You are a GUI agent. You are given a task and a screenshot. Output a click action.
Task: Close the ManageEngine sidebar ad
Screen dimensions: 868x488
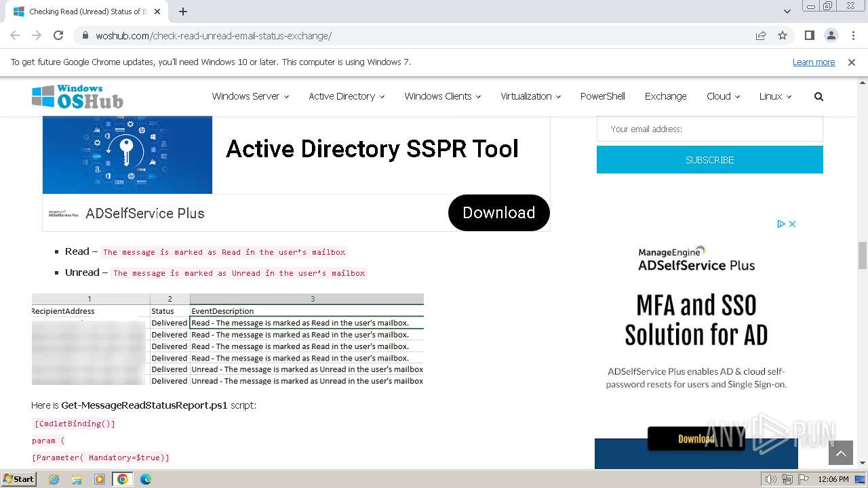[791, 224]
